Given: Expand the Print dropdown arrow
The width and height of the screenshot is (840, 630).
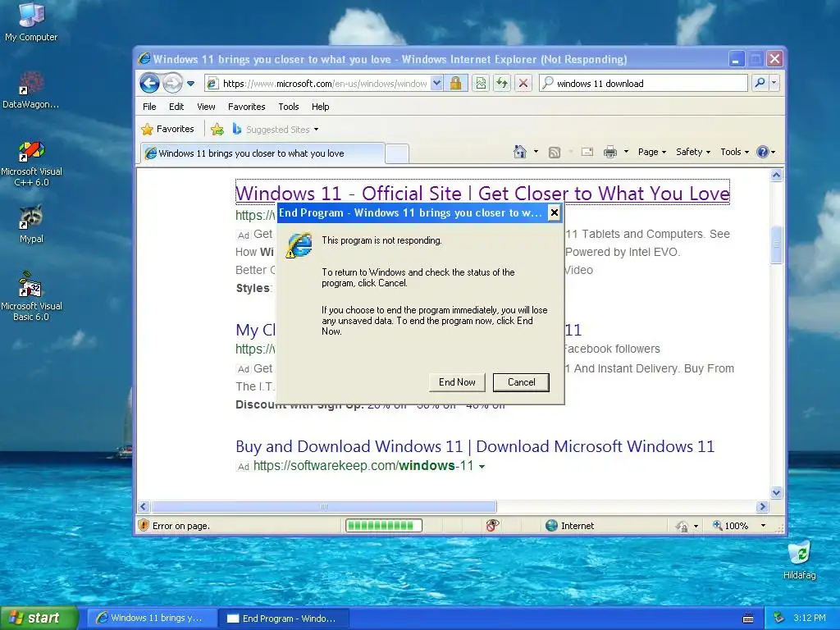Looking at the screenshot, I should tap(626, 152).
